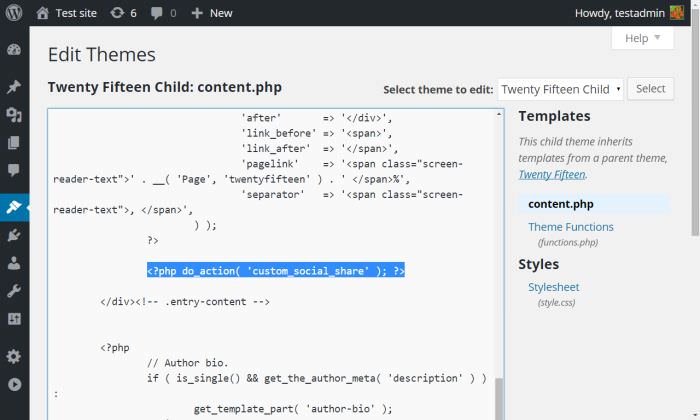Click the code editor scroll up arrow
700x420 pixels.
499,115
